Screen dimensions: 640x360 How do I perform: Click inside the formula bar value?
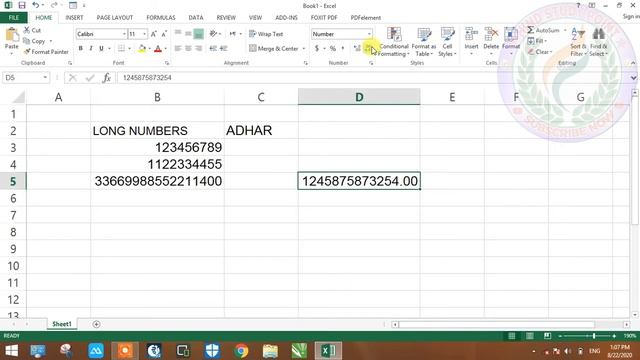147,78
